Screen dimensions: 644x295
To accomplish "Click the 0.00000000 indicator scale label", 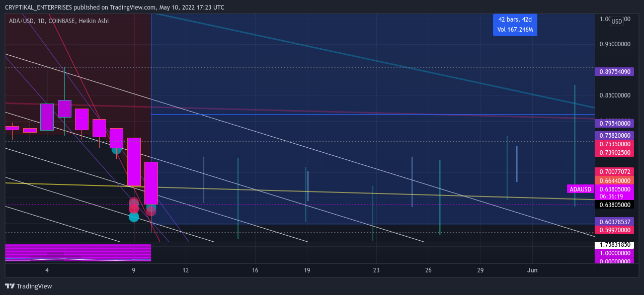I will [614, 261].
